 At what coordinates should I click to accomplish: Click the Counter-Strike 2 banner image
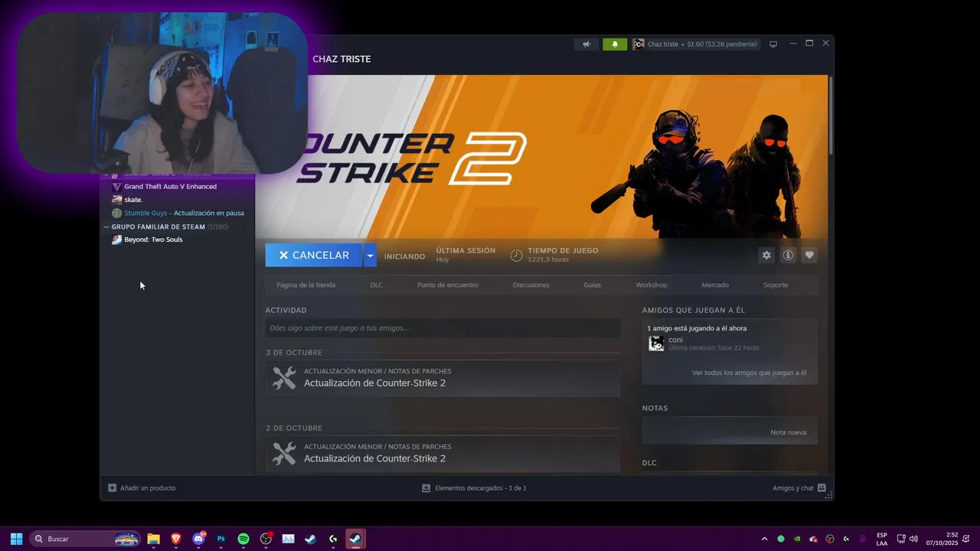click(x=541, y=157)
